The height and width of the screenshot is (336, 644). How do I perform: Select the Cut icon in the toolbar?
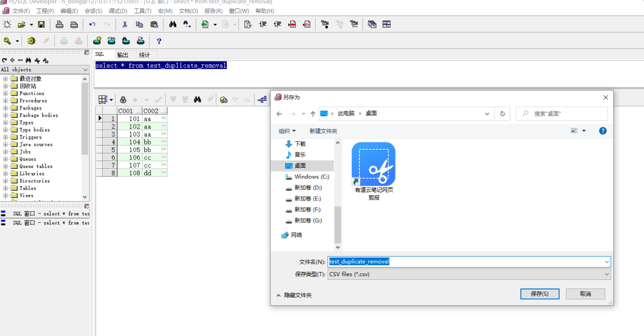(x=125, y=24)
